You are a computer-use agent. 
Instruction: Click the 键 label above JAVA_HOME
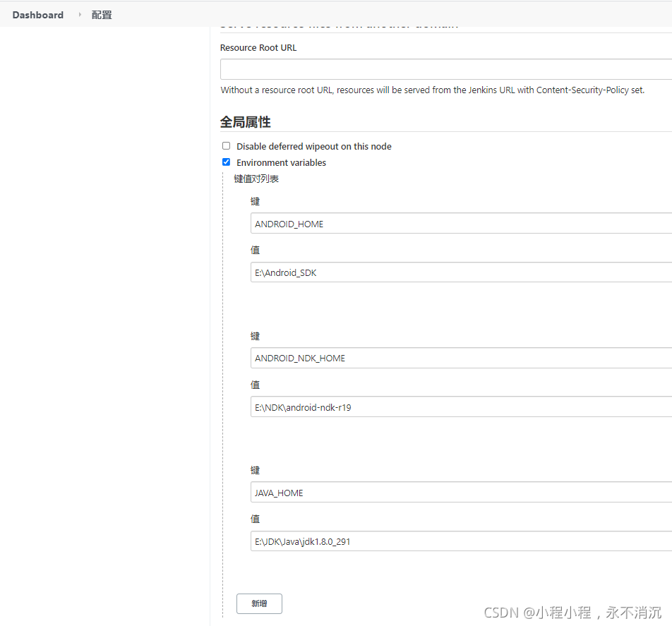point(255,471)
